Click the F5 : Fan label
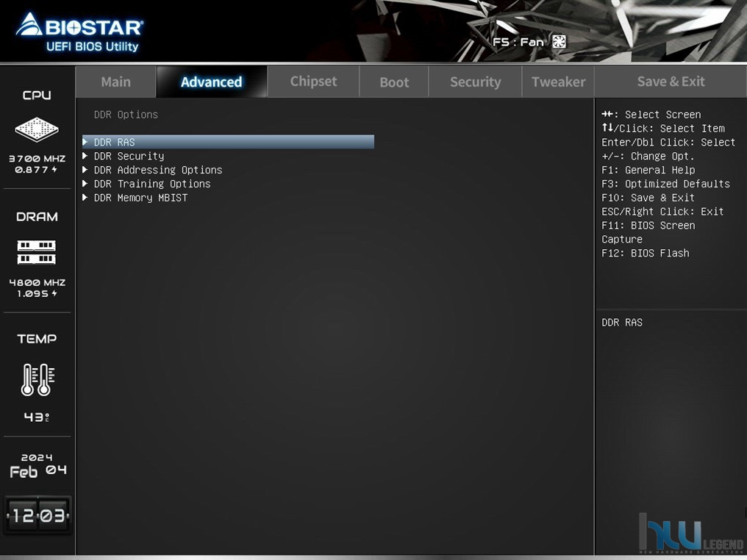This screenshot has height=560, width=747. click(x=518, y=42)
